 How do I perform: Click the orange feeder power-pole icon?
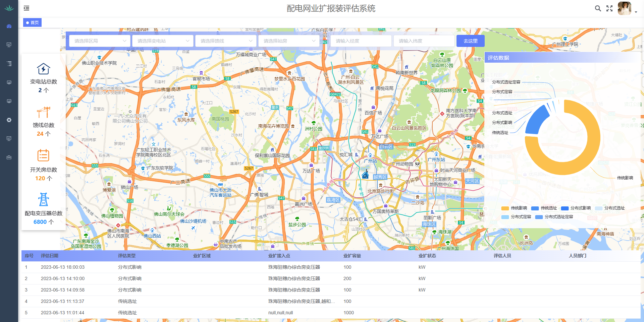(x=44, y=112)
